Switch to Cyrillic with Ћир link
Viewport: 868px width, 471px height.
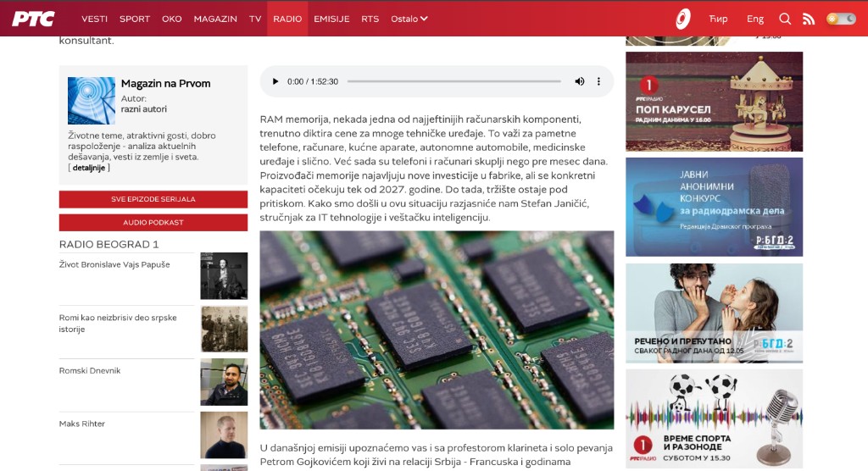[x=718, y=19]
